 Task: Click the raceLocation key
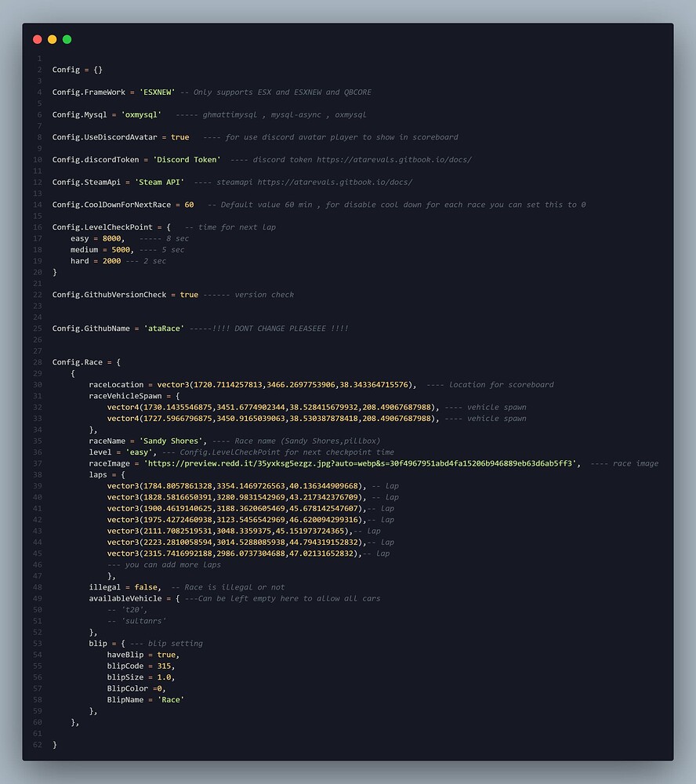pyautogui.click(x=116, y=384)
